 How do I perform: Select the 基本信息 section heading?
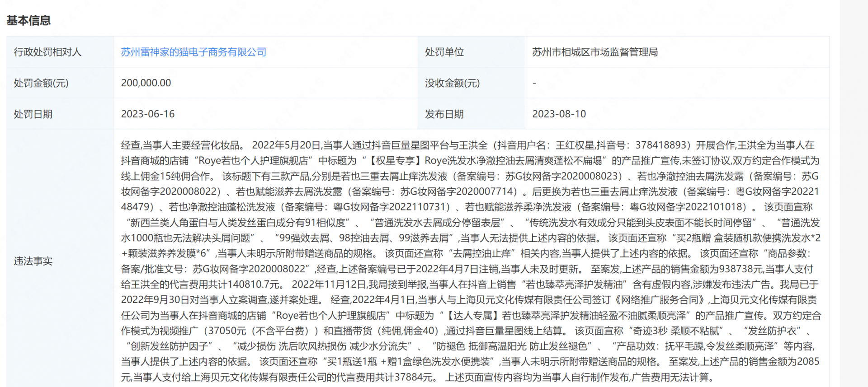tap(28, 20)
